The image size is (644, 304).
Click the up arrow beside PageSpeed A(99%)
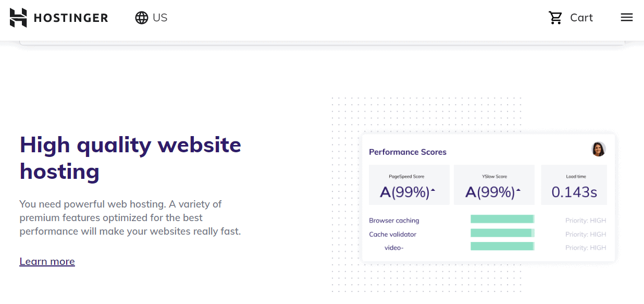(432, 190)
